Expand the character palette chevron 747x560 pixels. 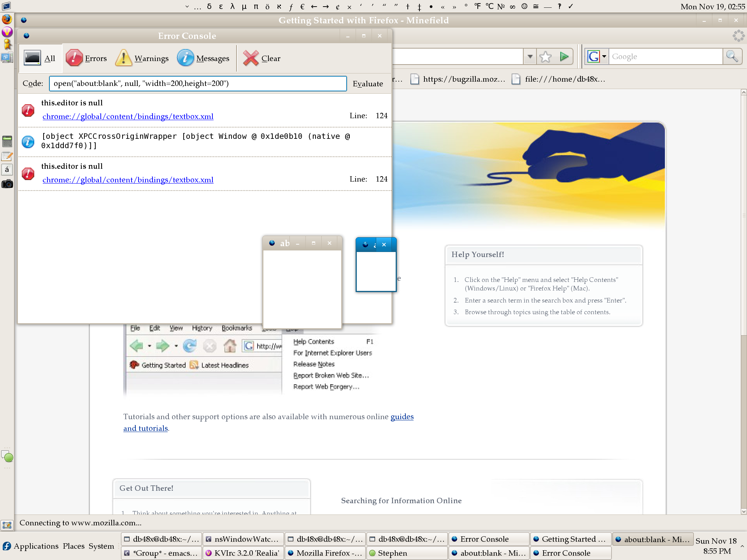coord(187,6)
